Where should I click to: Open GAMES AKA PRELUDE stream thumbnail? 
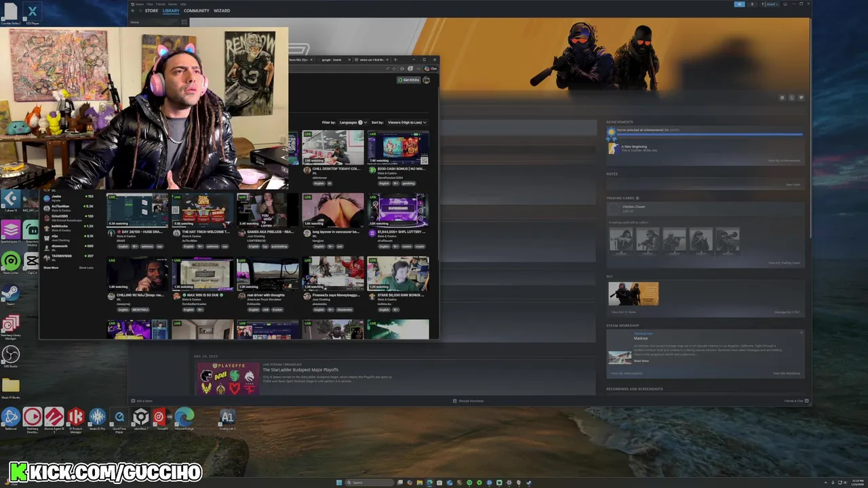coord(267,211)
